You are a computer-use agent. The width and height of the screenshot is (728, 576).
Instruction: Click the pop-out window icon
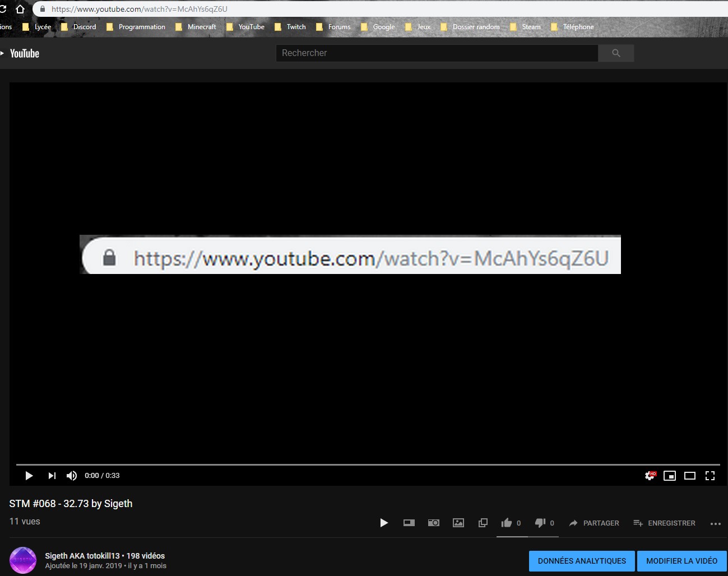[x=483, y=523]
